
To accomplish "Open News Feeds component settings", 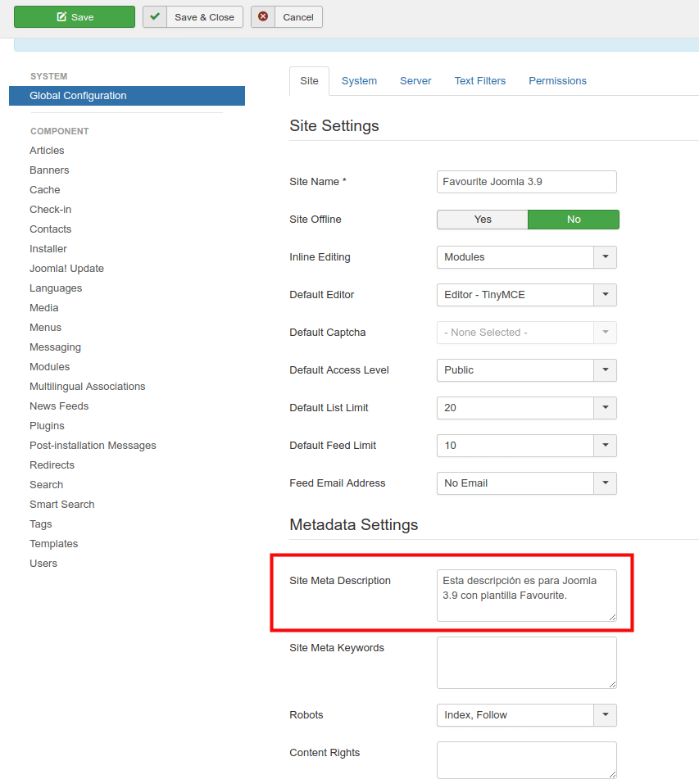I will pyautogui.click(x=59, y=406).
